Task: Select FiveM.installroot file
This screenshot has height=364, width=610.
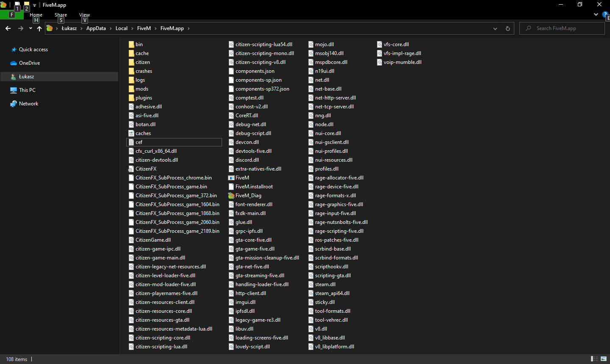Action: (251, 187)
